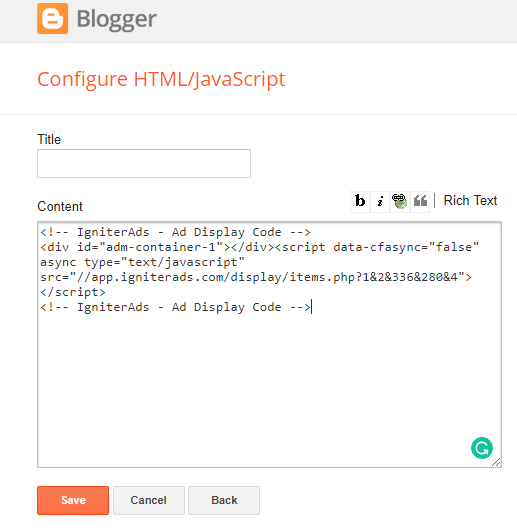Cancel the gadget configuration

[x=149, y=500]
